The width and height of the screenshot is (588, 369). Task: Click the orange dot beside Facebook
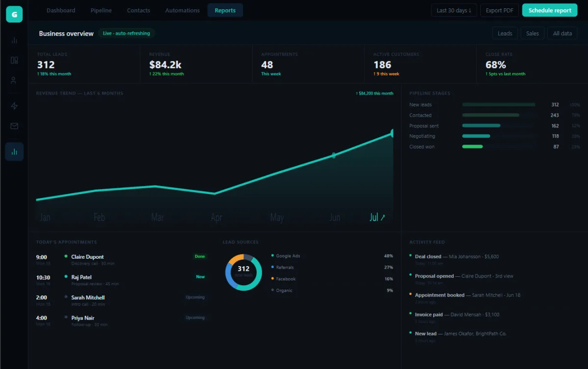coord(272,278)
